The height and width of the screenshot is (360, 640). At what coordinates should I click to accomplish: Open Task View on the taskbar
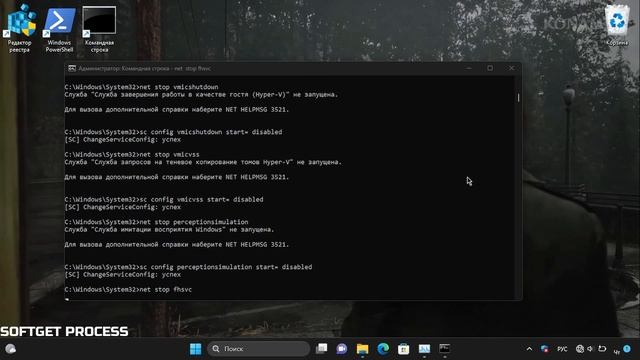click(322, 349)
